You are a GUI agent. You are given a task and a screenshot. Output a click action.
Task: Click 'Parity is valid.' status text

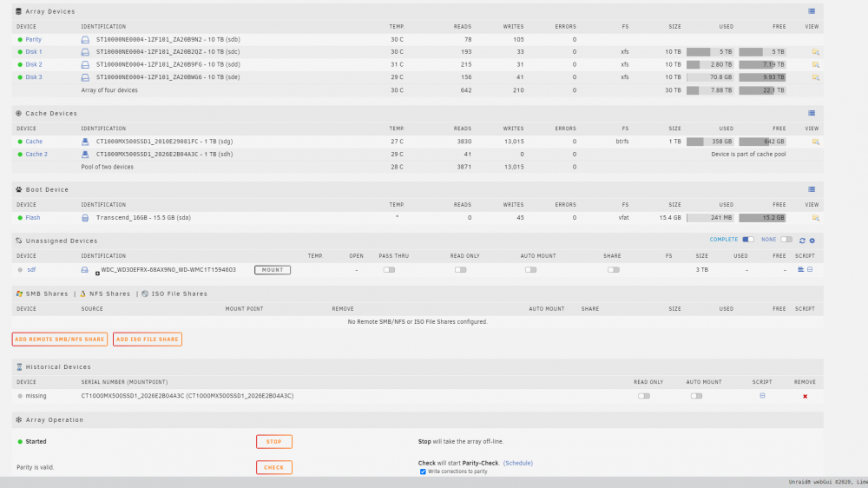coord(36,467)
